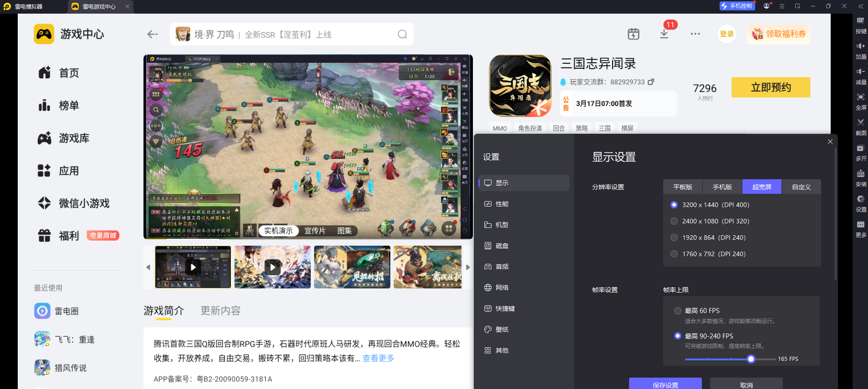The height and width of the screenshot is (389, 868).
Task: Click 领取福利券 coupon button
Action: [x=778, y=34]
